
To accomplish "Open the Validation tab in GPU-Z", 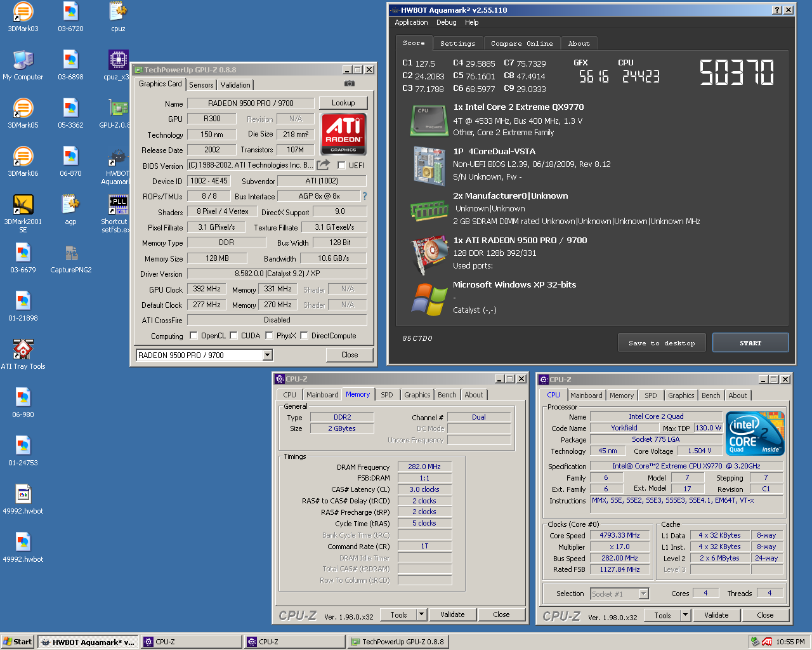I will click(x=235, y=85).
